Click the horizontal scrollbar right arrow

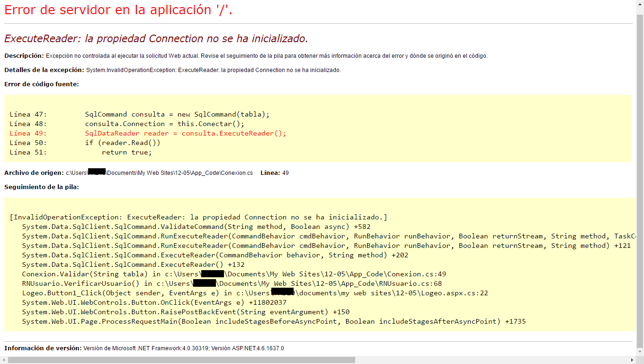(633, 360)
